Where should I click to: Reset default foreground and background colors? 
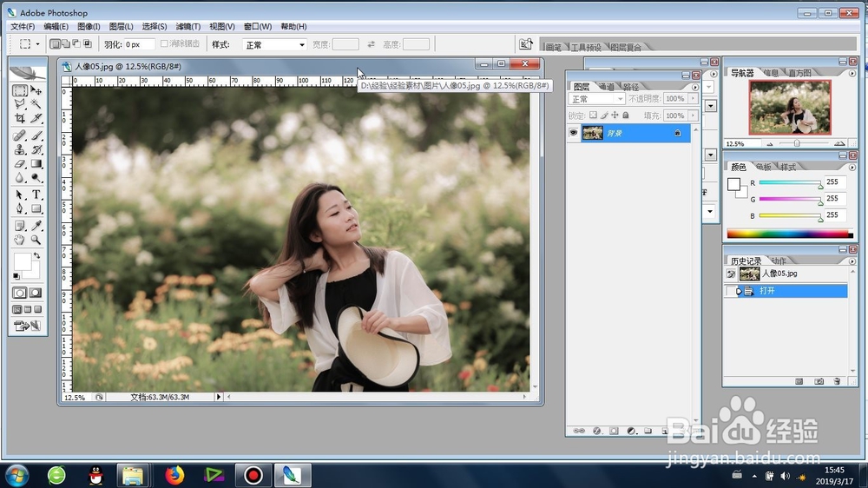(16, 276)
